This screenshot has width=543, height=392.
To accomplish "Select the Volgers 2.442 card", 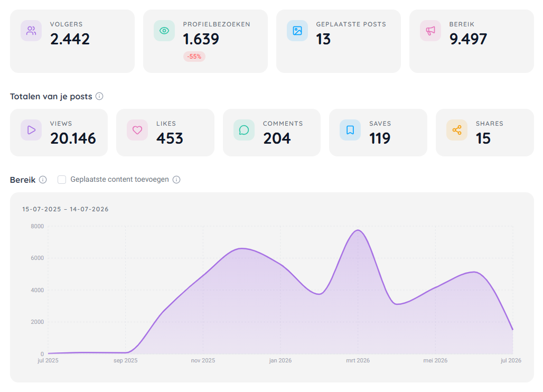I will coord(72,41).
